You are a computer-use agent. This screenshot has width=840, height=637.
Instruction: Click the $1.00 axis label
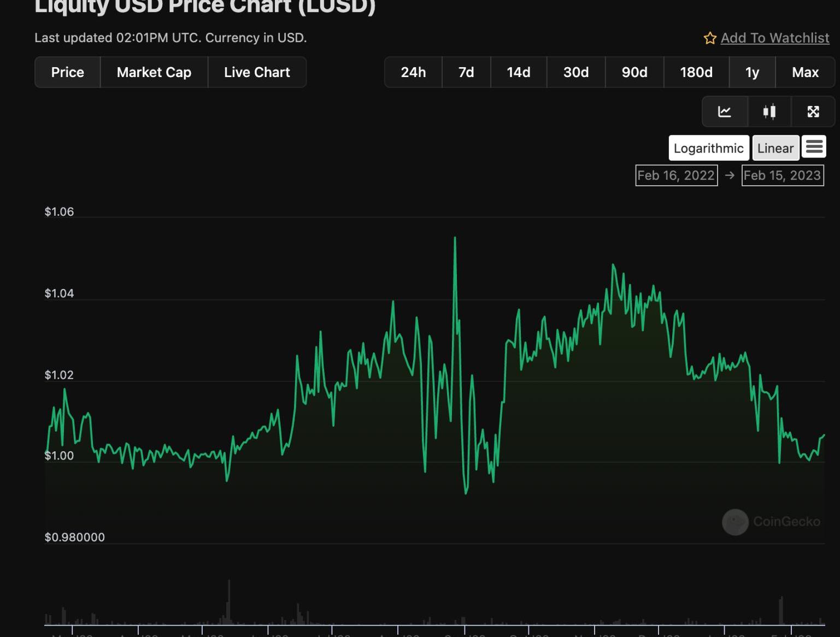point(59,456)
